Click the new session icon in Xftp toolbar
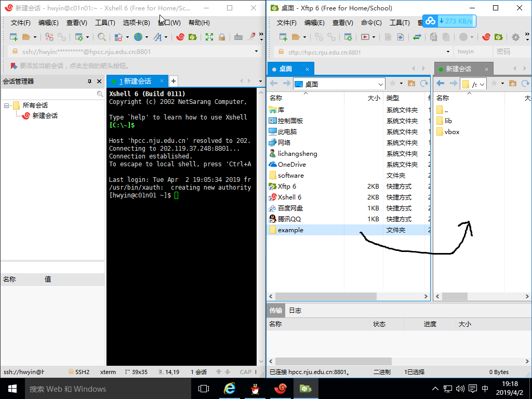 point(283,37)
